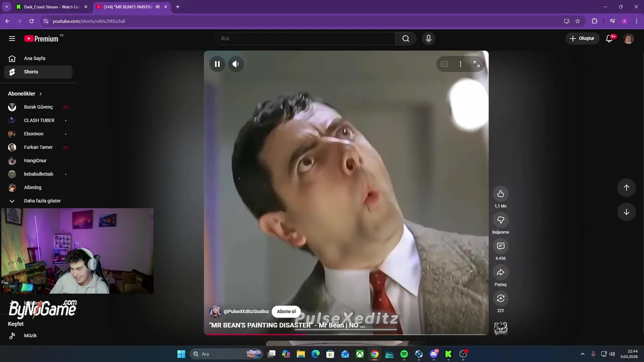Dislike the Short with thumbs down
This screenshot has height=362, width=644.
[501, 220]
